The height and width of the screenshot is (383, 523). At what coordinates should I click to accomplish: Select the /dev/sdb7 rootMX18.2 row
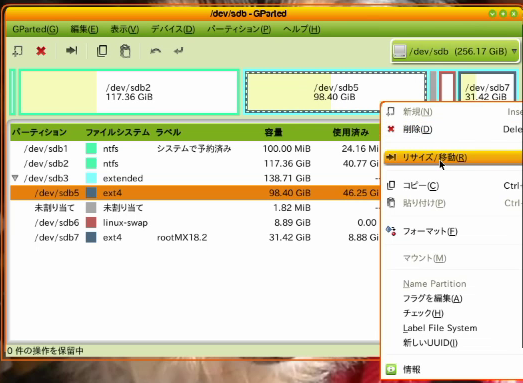[x=195, y=237]
